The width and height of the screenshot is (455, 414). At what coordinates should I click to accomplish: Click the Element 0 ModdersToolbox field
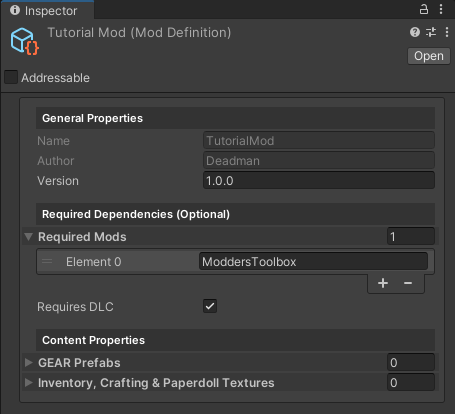click(314, 261)
